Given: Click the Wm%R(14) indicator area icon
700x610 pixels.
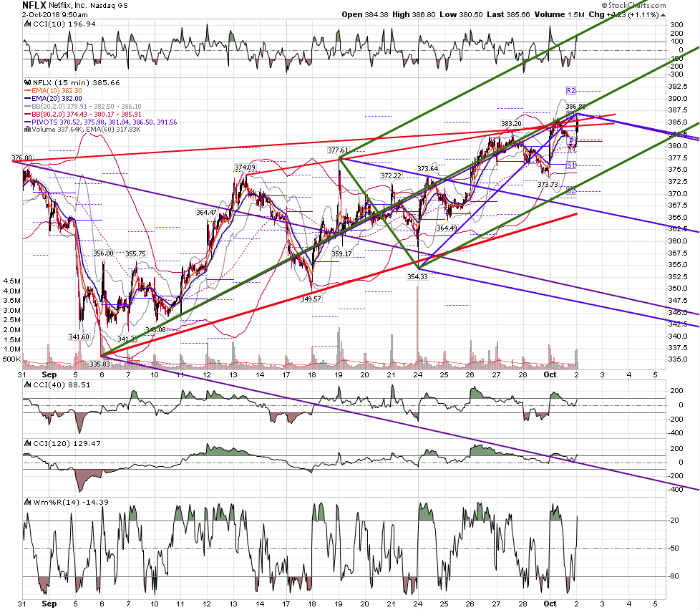Looking at the screenshot, I should point(28,503).
